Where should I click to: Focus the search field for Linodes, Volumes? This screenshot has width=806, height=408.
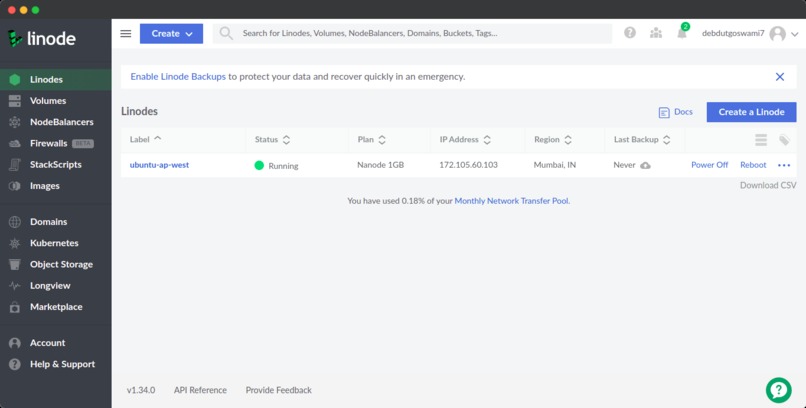point(412,33)
